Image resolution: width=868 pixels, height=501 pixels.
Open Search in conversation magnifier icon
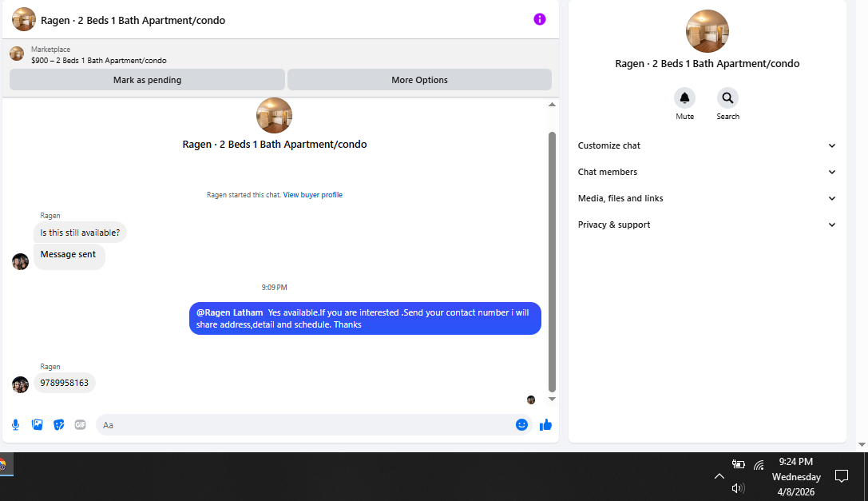click(727, 98)
